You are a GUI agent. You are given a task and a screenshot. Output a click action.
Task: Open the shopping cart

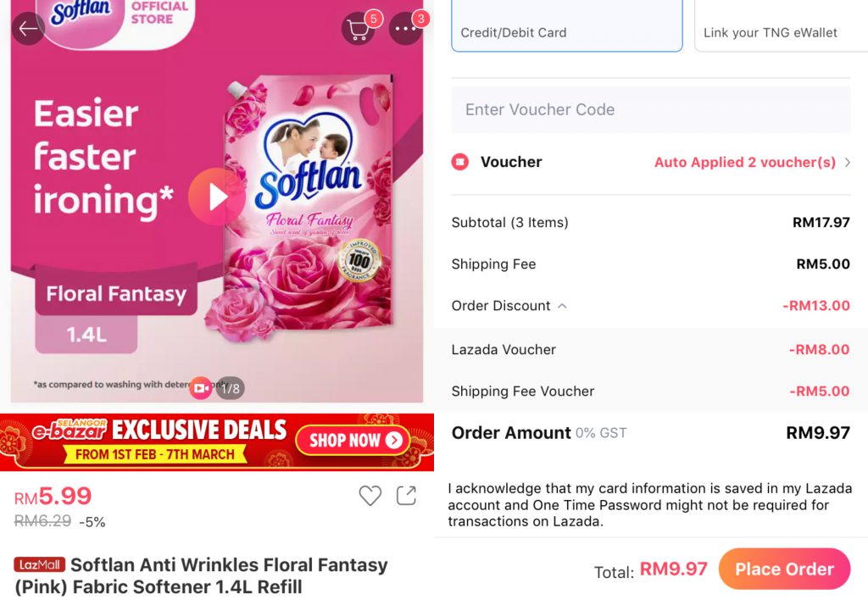[x=359, y=30]
